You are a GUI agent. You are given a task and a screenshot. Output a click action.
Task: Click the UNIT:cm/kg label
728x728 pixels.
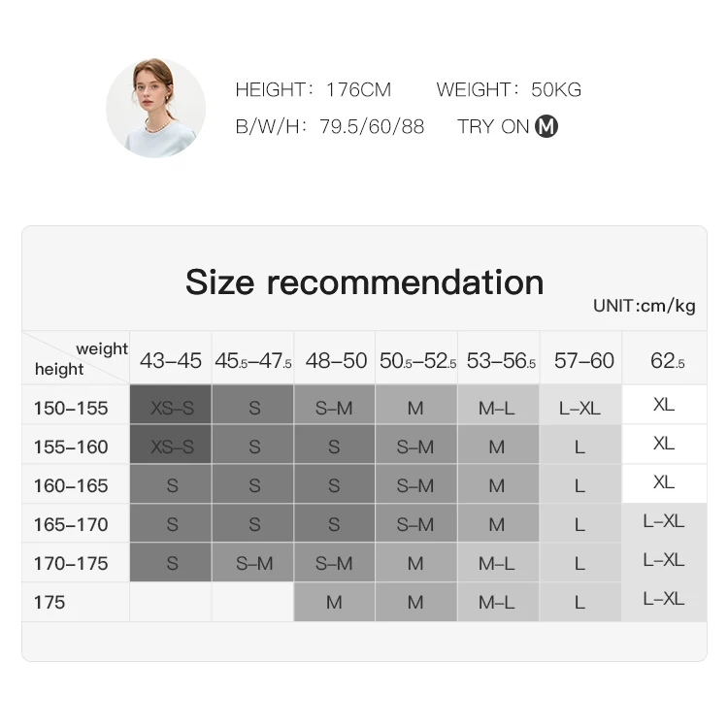[644, 306]
